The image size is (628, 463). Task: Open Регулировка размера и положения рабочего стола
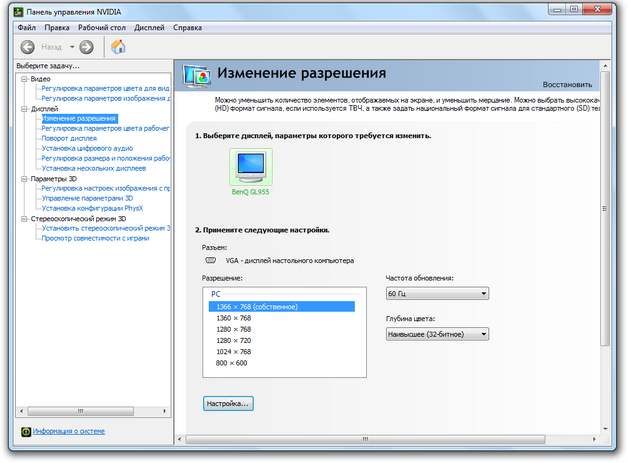(106, 158)
